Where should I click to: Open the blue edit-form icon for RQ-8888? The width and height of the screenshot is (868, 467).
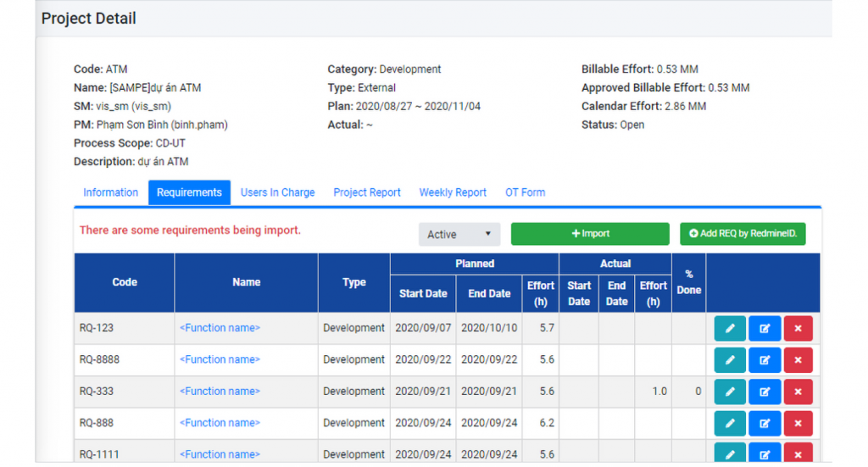(x=765, y=359)
